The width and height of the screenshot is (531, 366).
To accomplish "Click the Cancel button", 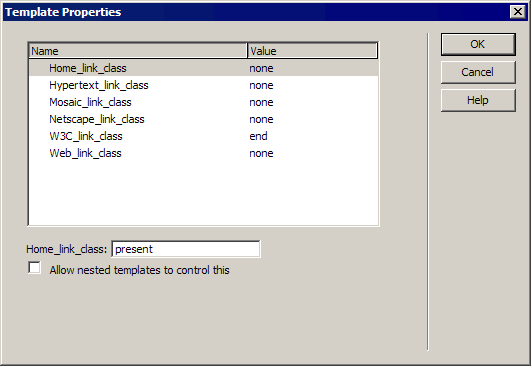I will click(x=478, y=72).
